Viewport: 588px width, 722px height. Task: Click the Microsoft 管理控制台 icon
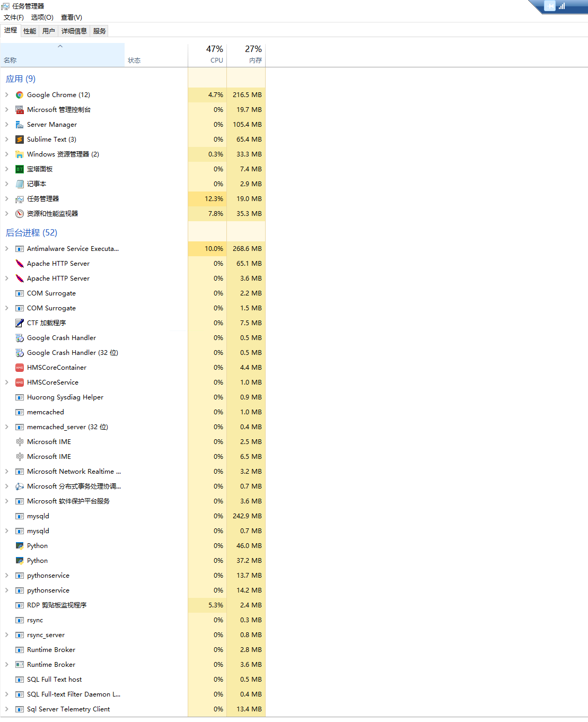(20, 110)
